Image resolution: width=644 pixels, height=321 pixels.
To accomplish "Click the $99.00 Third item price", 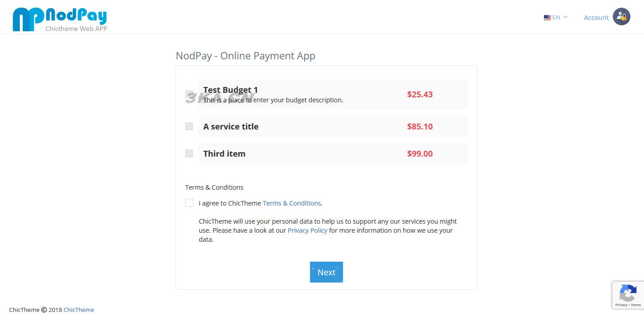I will click(420, 153).
